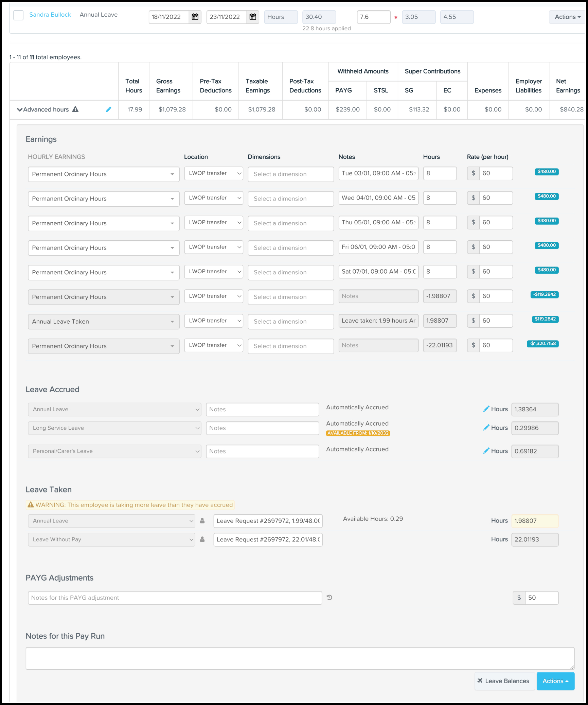The height and width of the screenshot is (705, 588).
Task: Click the Long Service Leave Notes field
Action: (x=263, y=428)
